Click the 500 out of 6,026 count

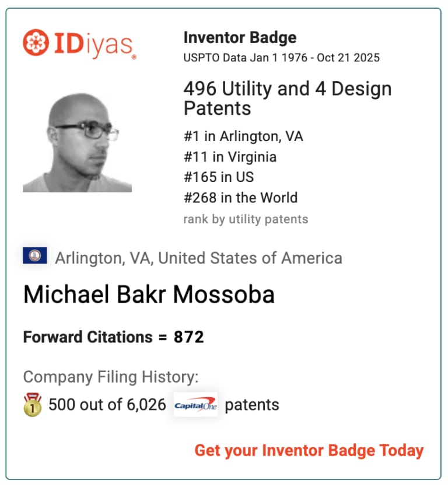pyautogui.click(x=107, y=405)
